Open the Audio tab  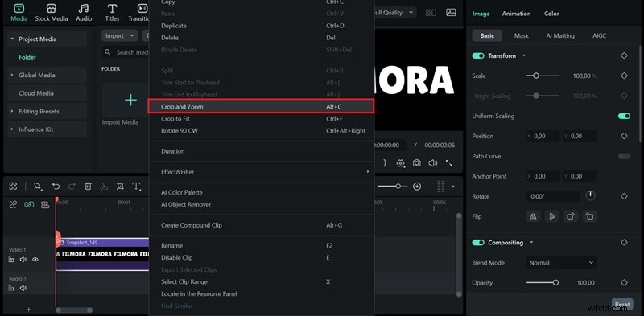click(84, 13)
